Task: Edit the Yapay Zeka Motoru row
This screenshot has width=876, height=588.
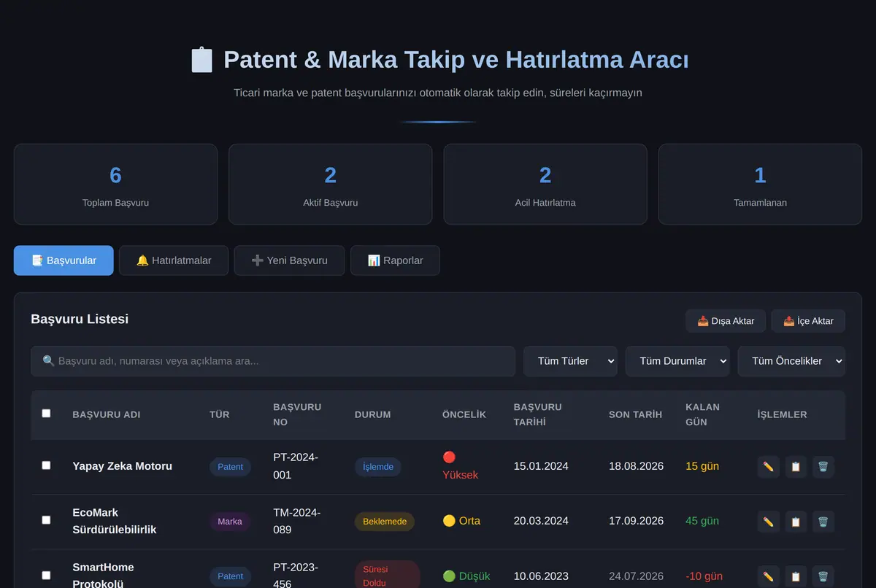Action: point(768,467)
